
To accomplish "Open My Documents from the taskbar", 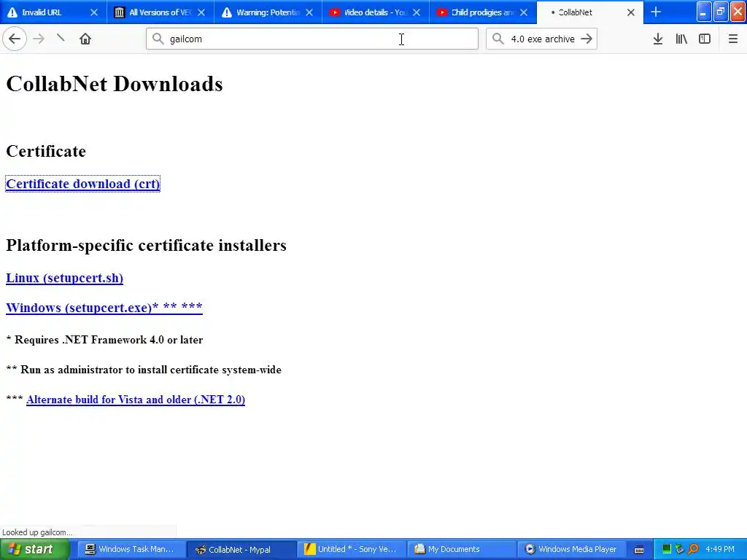I will (461, 549).
